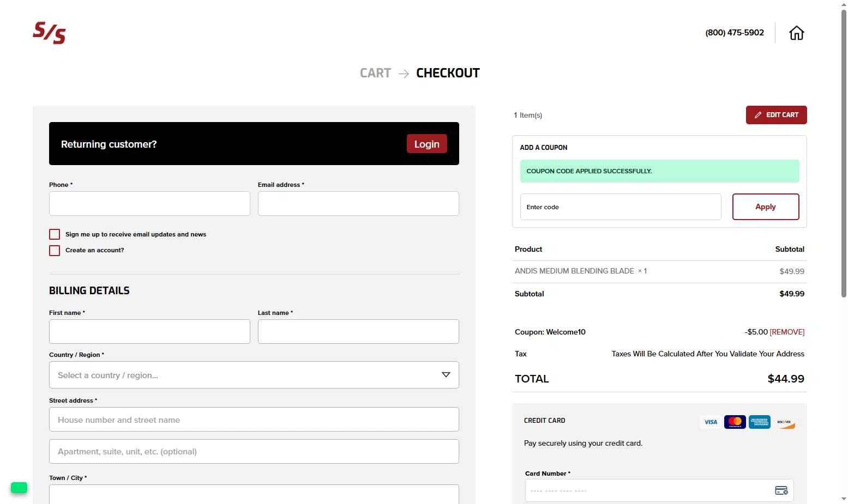Click the ANDIS MEDIUM BLENDING BLADE product row
This screenshot has width=848, height=504.
coord(660,271)
